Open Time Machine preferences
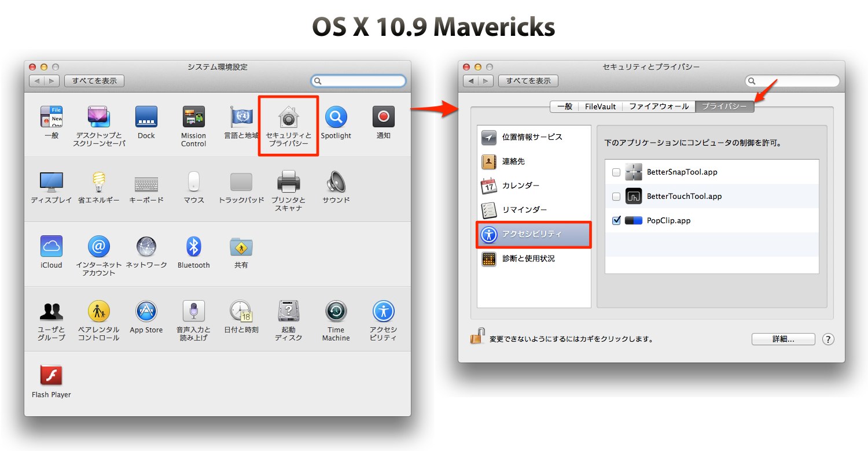Image resolution: width=868 pixels, height=451 pixels. (336, 312)
